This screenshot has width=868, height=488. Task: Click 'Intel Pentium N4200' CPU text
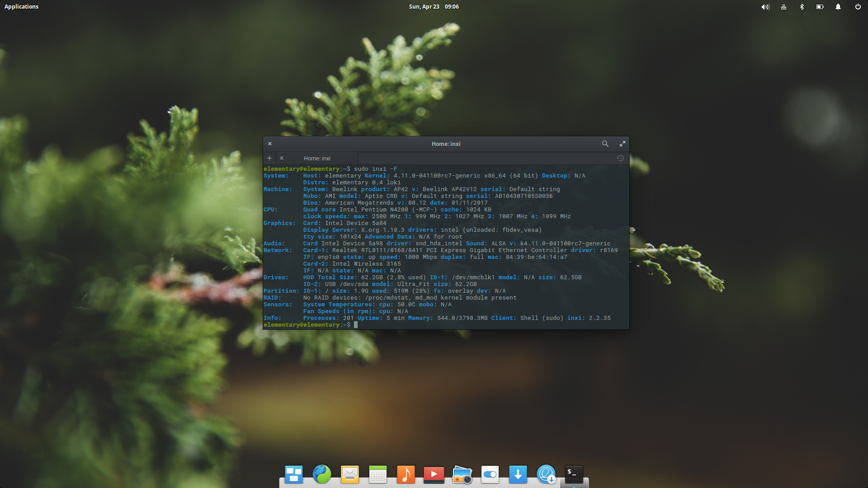[x=374, y=210]
